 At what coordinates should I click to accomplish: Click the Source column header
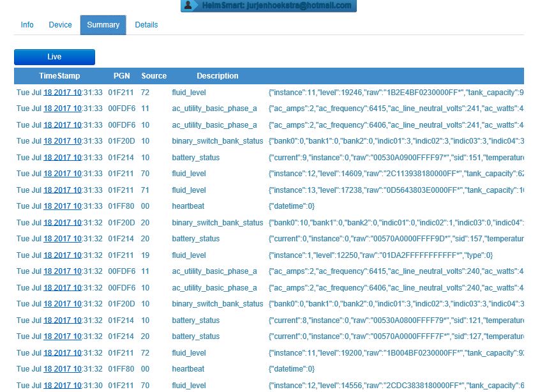pyautogui.click(x=154, y=76)
